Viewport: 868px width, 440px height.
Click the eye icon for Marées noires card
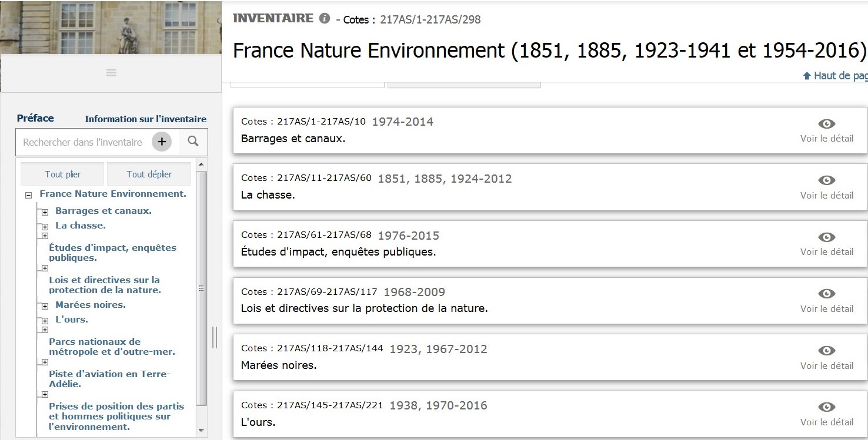point(826,351)
